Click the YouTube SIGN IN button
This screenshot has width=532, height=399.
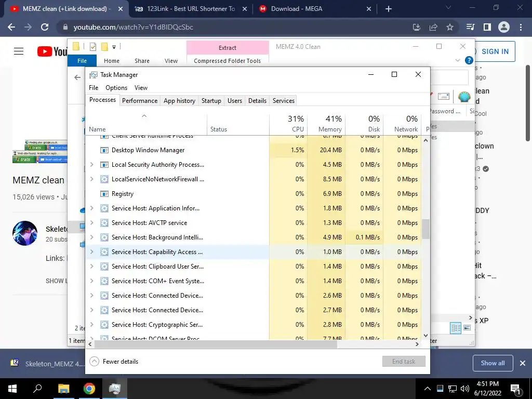[495, 51]
